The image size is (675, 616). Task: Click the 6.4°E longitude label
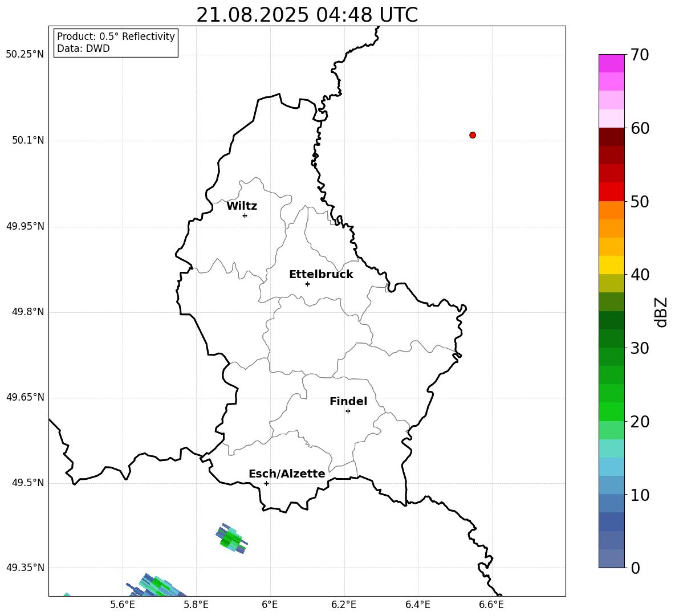417,605
